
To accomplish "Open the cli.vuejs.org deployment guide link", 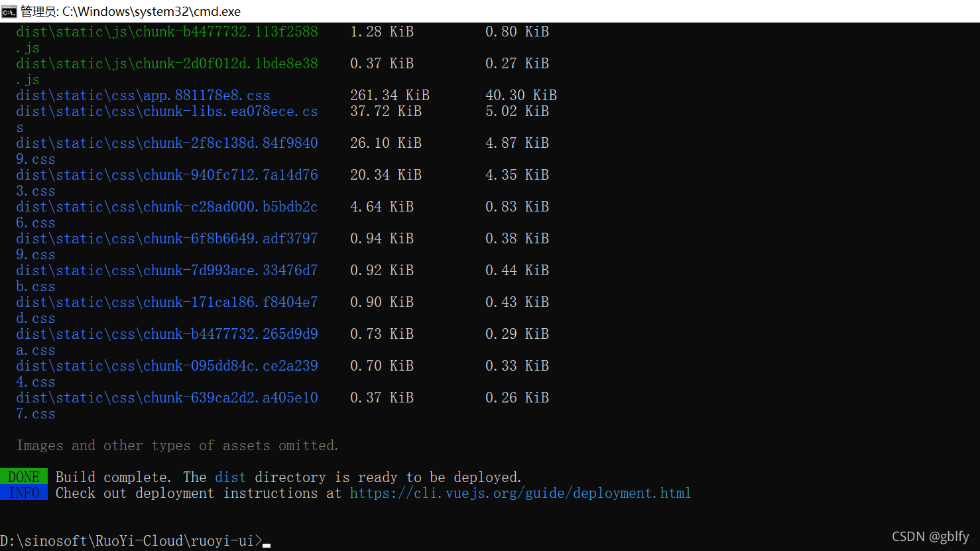I will click(521, 493).
